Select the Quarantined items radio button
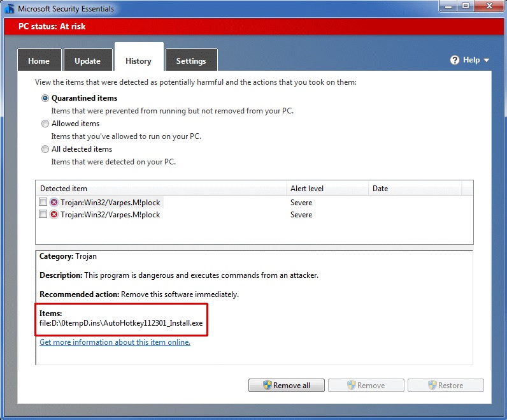The image size is (507, 420). (45, 98)
